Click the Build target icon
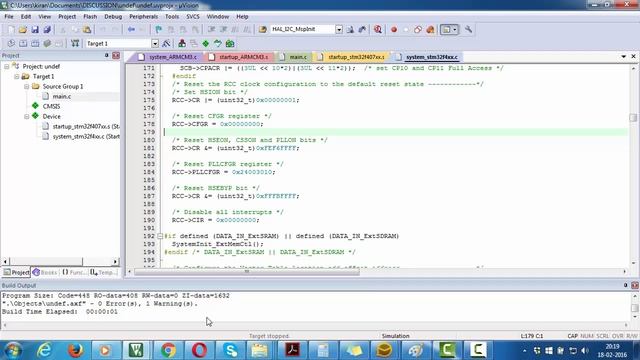This screenshot has height=360, width=640. point(23,43)
